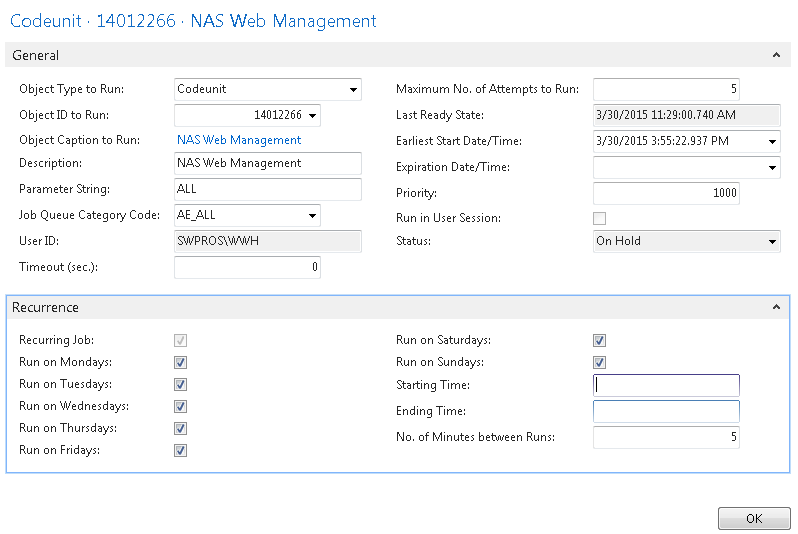
Task: Click the Ending Time field
Action: [x=666, y=412]
